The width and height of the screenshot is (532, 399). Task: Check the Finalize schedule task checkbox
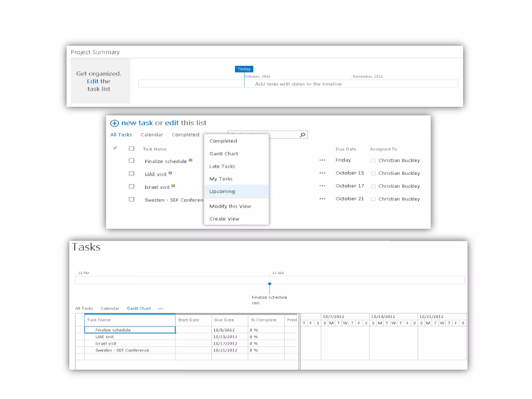click(131, 161)
